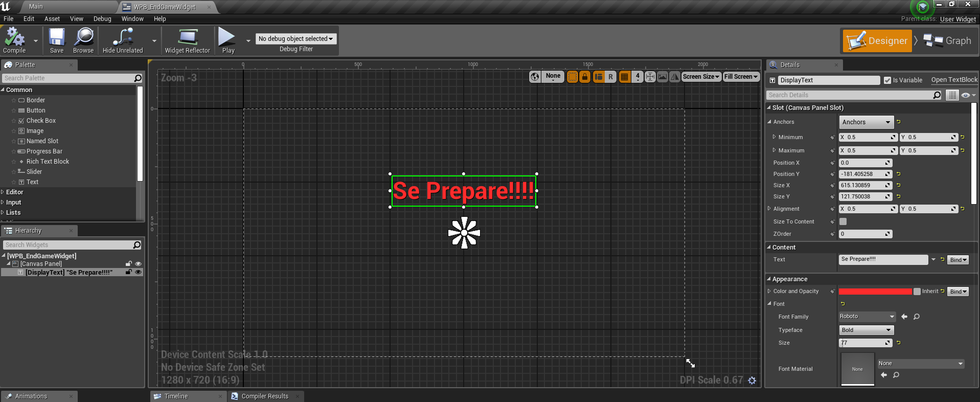Toggle lock icon on Canvas Panel row
This screenshot has width=980, height=402.
point(129,264)
